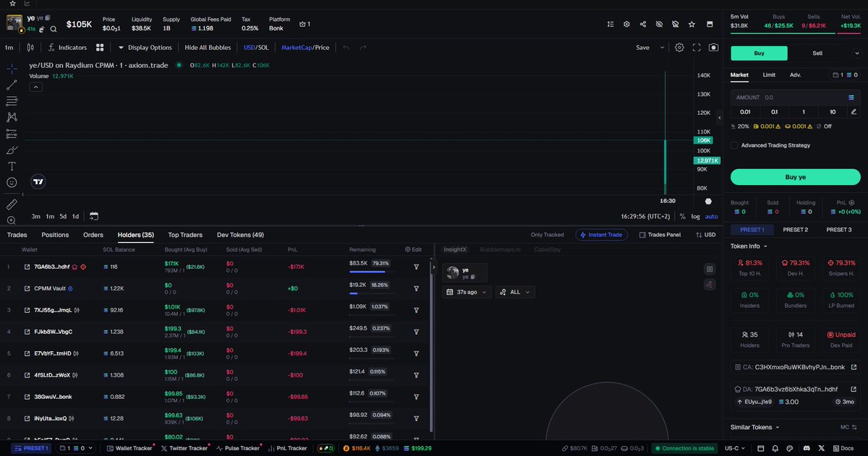Screen dimensions: 868x456
Task: Collapse the volume indicator legend arrow
Action: (x=35, y=87)
